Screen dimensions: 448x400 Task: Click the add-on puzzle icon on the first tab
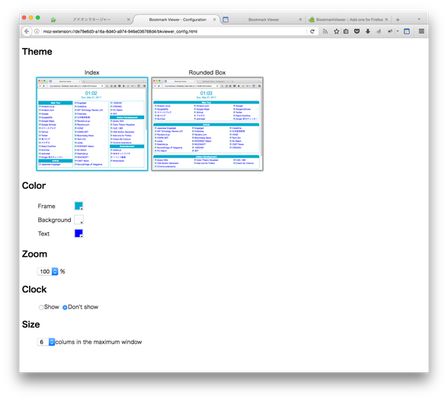click(x=53, y=20)
